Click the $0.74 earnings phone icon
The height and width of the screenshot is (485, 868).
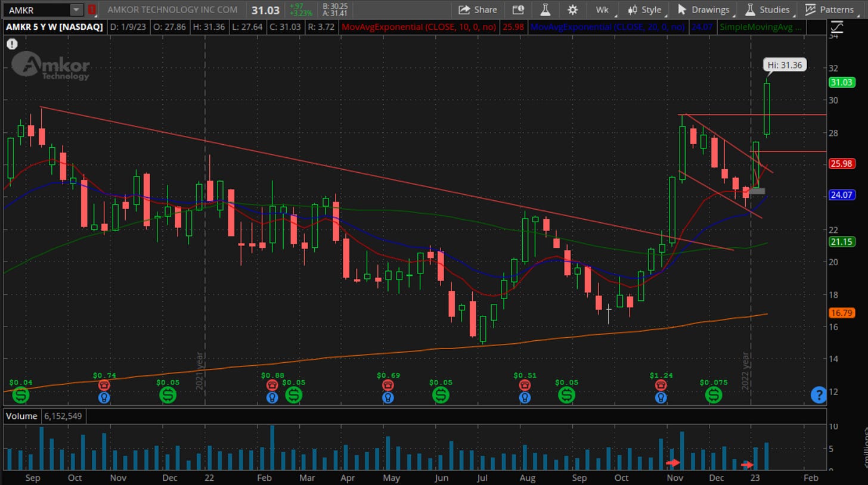click(x=104, y=386)
